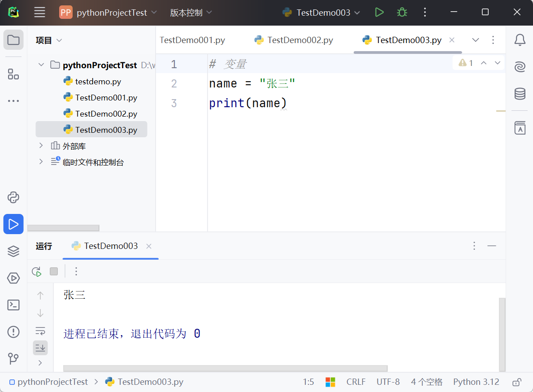Screen dimensions: 533x392
Task: Close the TestDemo003 run tab
Action: 148,246
